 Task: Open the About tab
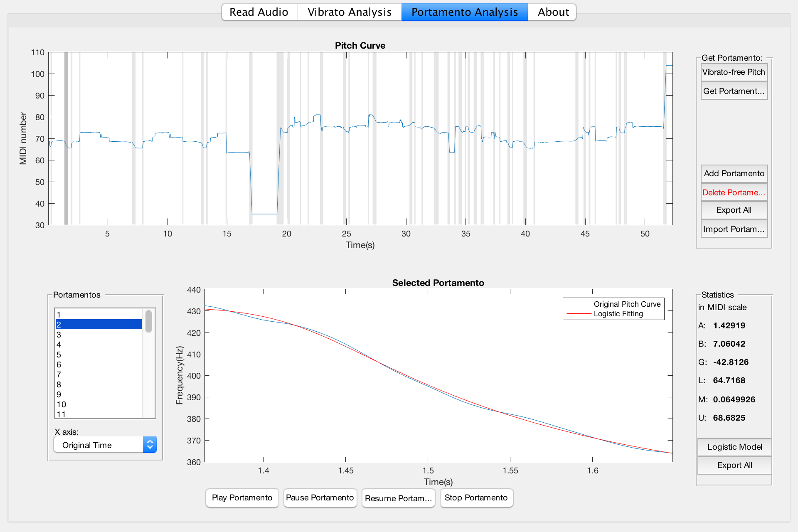[x=553, y=12]
